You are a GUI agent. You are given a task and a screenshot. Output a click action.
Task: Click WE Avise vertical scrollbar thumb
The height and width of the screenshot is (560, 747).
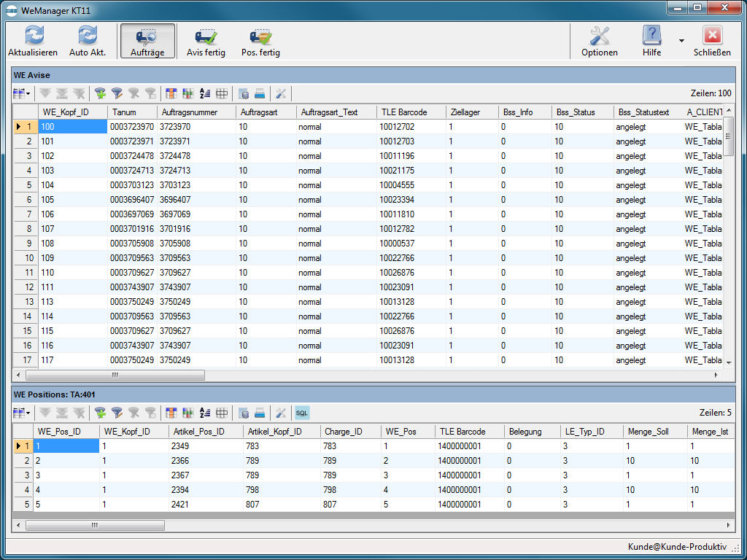click(729, 136)
